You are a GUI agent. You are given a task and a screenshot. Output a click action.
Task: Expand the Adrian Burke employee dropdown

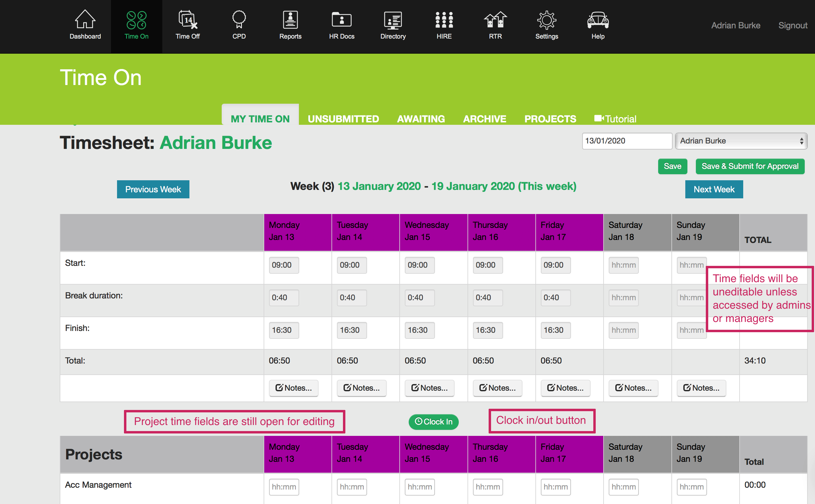[741, 141]
